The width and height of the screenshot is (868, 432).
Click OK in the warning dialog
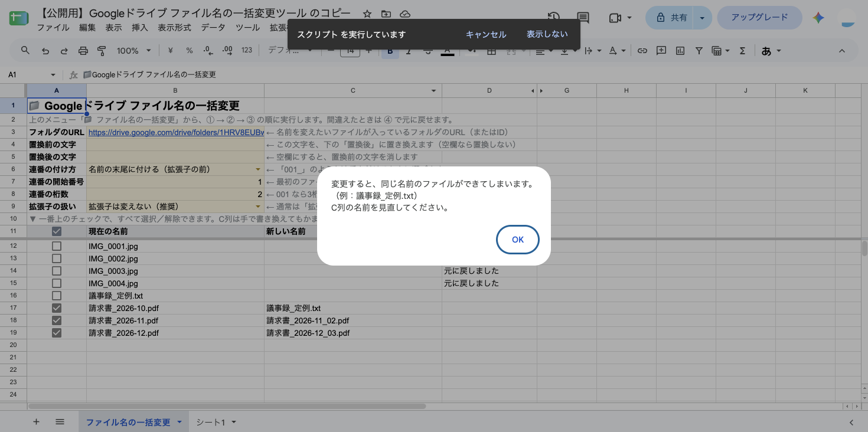click(518, 240)
